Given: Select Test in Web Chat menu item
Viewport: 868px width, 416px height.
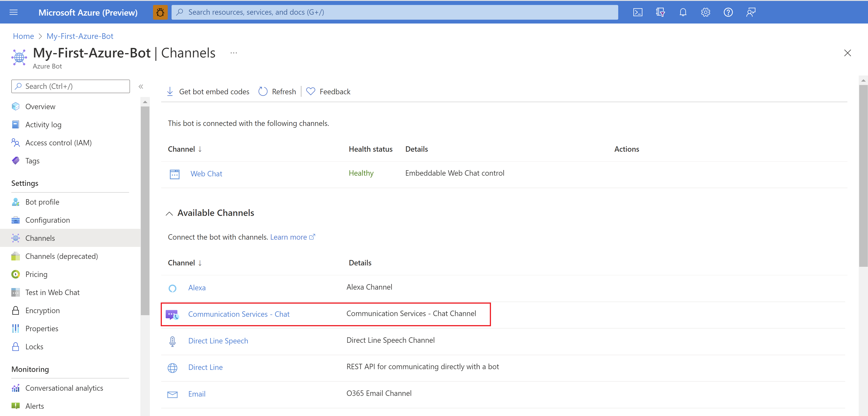Looking at the screenshot, I should [x=52, y=292].
